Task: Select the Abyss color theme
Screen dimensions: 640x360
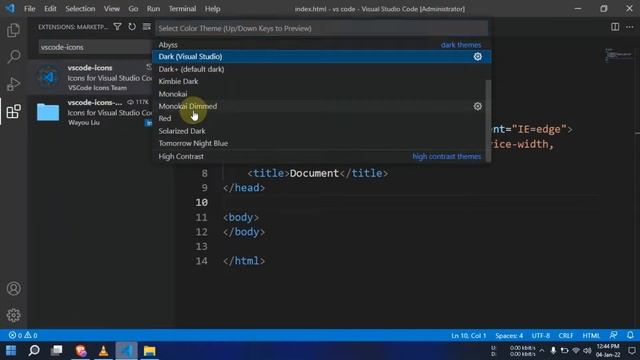Action: pyautogui.click(x=321, y=44)
